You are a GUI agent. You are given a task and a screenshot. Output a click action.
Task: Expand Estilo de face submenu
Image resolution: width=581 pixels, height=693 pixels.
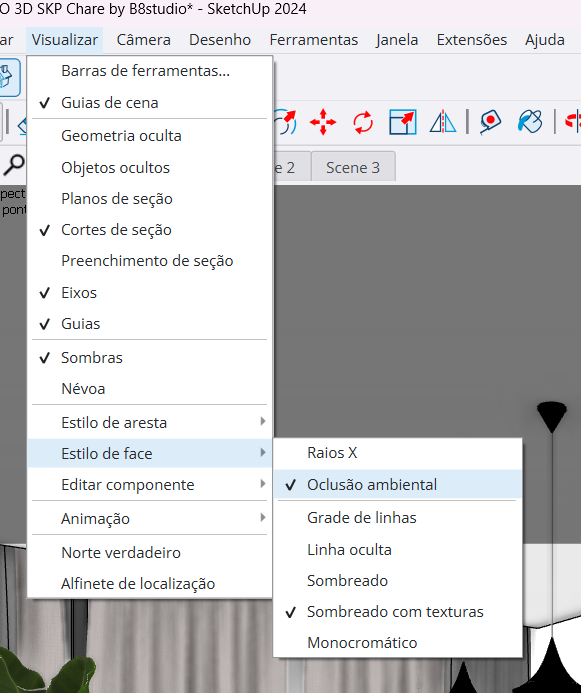(x=150, y=453)
